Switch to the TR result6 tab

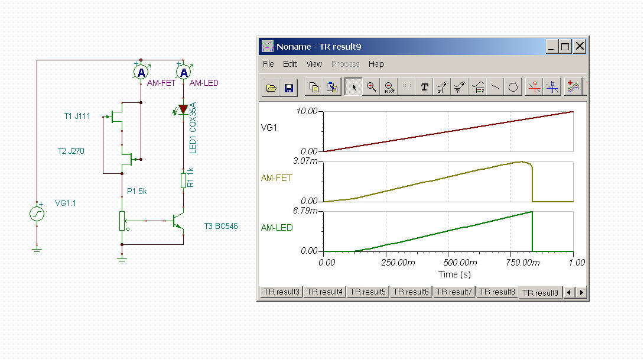pyautogui.click(x=411, y=292)
